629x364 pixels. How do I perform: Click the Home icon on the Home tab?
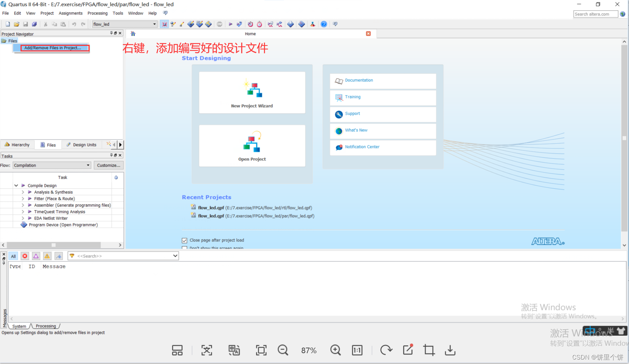[x=133, y=34]
